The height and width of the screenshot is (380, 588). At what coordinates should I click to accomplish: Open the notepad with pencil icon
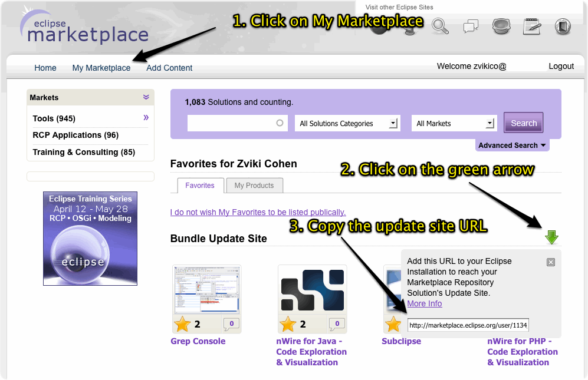(x=532, y=27)
